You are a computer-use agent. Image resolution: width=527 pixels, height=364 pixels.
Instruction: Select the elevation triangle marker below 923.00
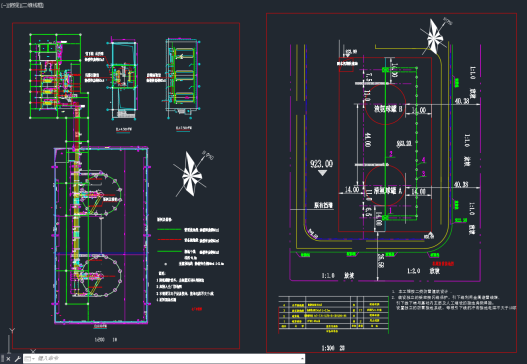click(x=322, y=173)
